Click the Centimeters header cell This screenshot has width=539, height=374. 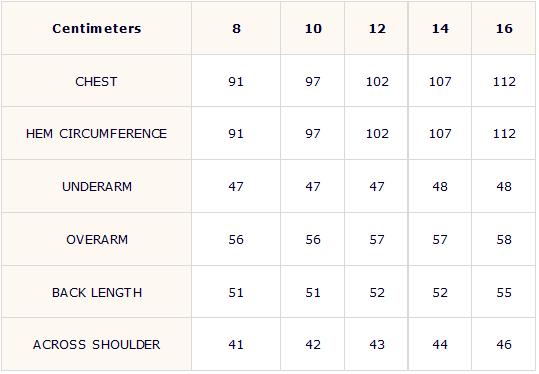click(x=97, y=29)
